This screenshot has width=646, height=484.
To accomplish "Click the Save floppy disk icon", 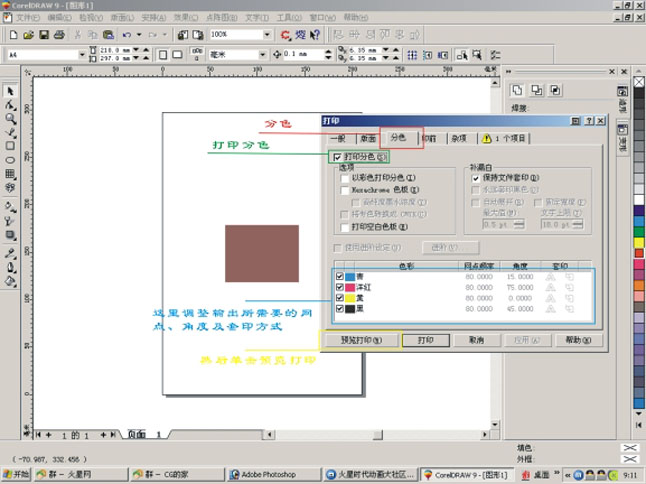I will (x=44, y=35).
